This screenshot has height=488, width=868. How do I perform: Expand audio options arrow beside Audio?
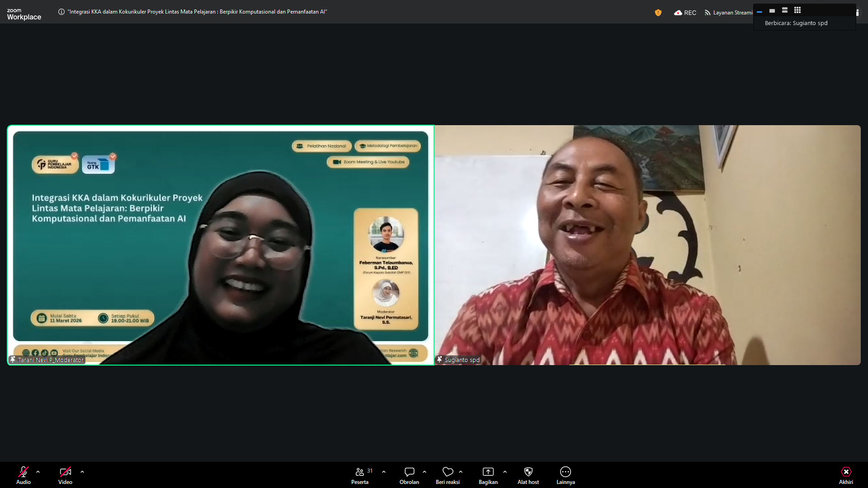coord(38,472)
